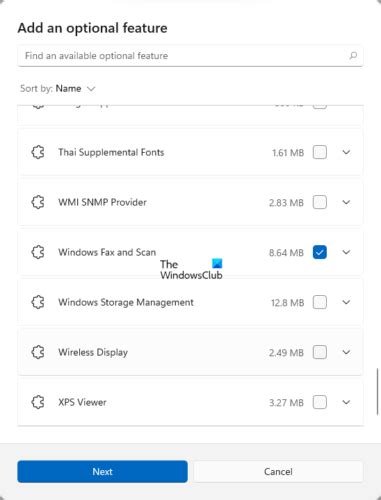Click the Wireless Display puzzle icon
This screenshot has width=381, height=500.
38,352
